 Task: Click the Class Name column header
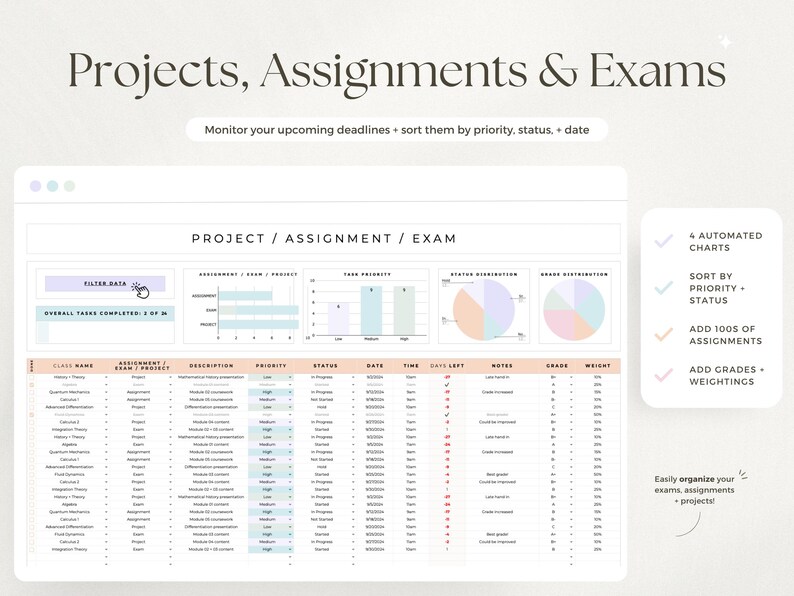(x=73, y=366)
